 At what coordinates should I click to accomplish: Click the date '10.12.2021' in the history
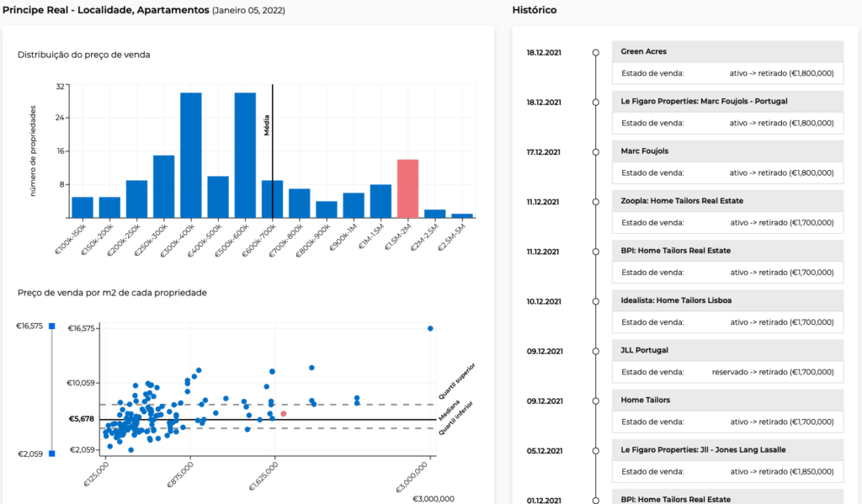tap(544, 301)
